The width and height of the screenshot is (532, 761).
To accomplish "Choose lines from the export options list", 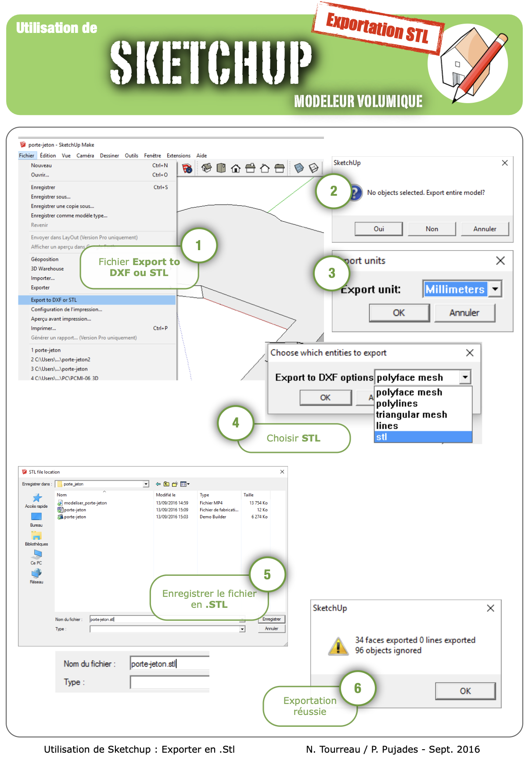I will 423,426.
